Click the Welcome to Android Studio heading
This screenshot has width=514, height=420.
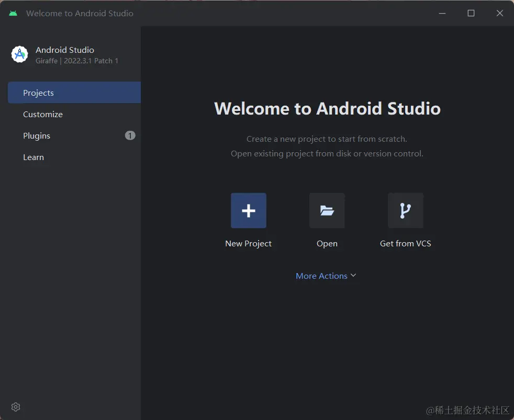click(x=327, y=108)
